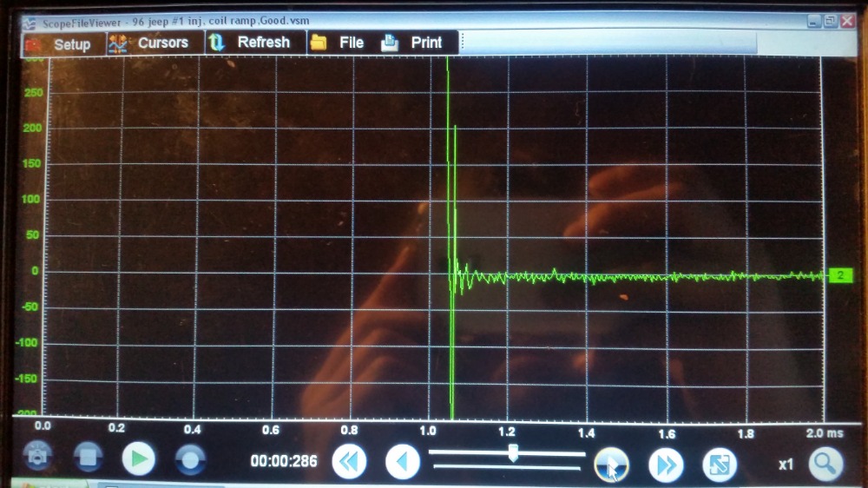Click the fast rewind double-arrow icon
The image size is (868, 488).
click(x=349, y=462)
